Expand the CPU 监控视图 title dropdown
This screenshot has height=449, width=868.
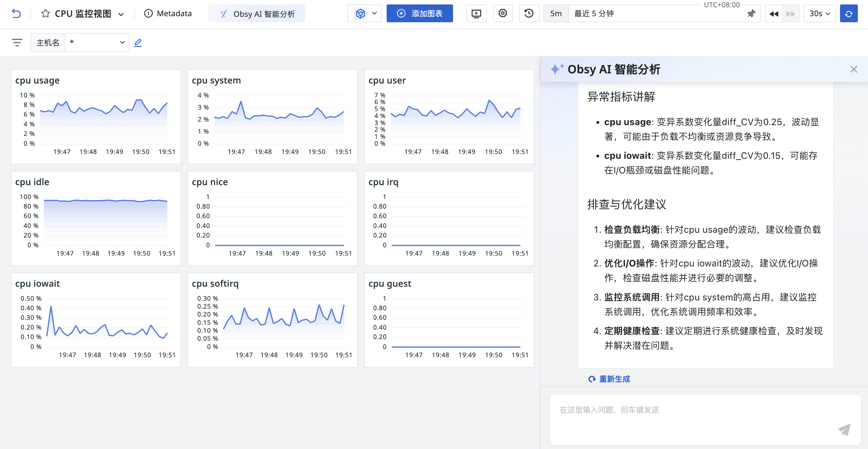click(121, 14)
